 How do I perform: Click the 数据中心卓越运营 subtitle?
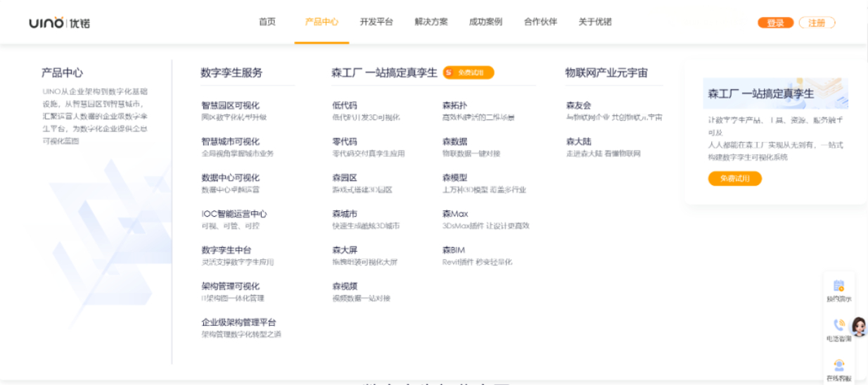230,190
